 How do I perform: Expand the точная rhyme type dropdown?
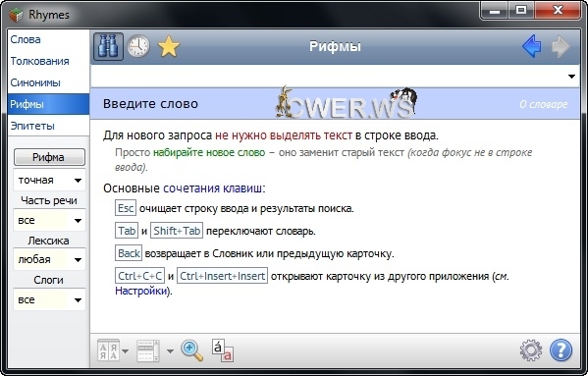pos(49,180)
